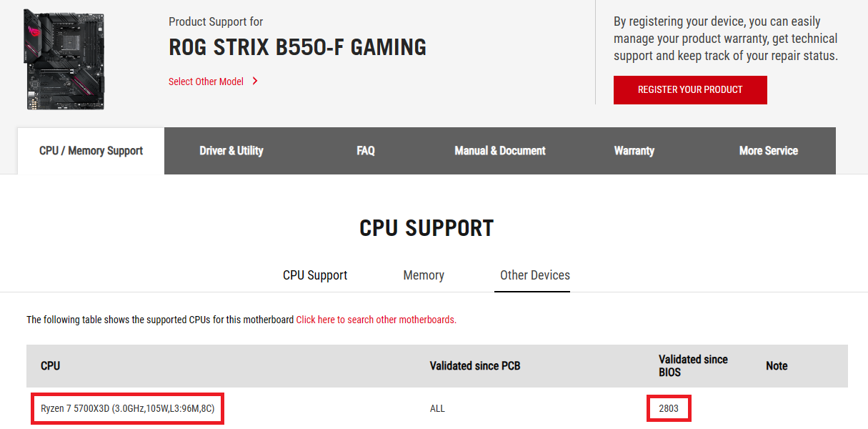This screenshot has height=429, width=868.
Task: Click the Register Your Product button
Action: [x=690, y=90]
